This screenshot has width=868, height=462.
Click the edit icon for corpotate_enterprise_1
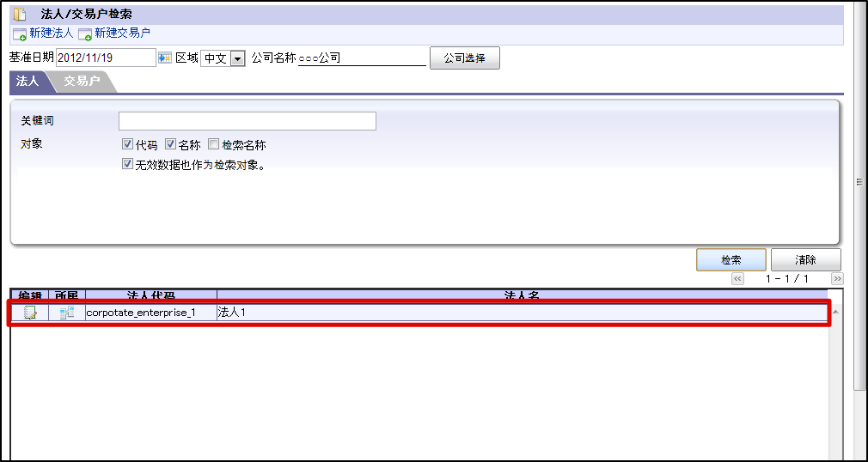[30, 313]
